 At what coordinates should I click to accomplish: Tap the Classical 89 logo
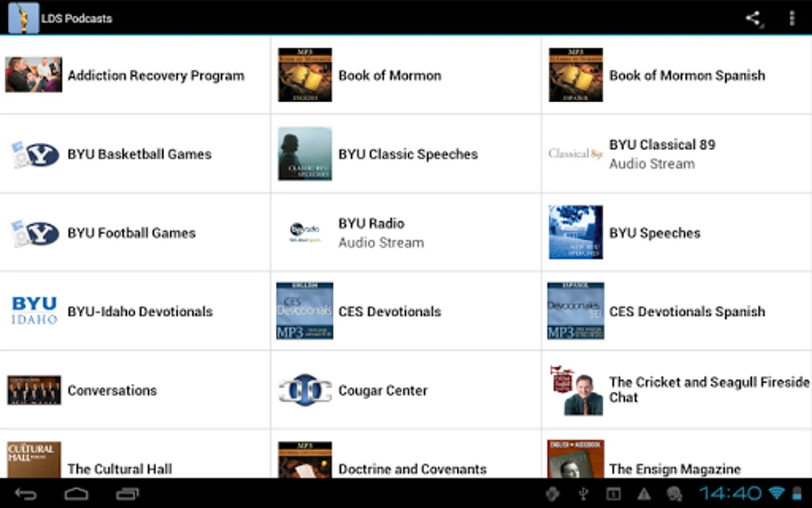click(576, 154)
